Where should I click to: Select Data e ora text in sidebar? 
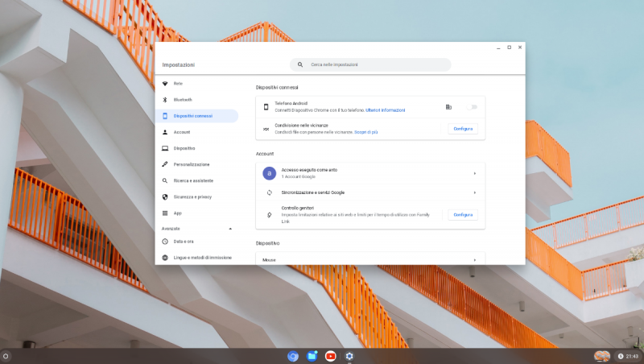184,242
